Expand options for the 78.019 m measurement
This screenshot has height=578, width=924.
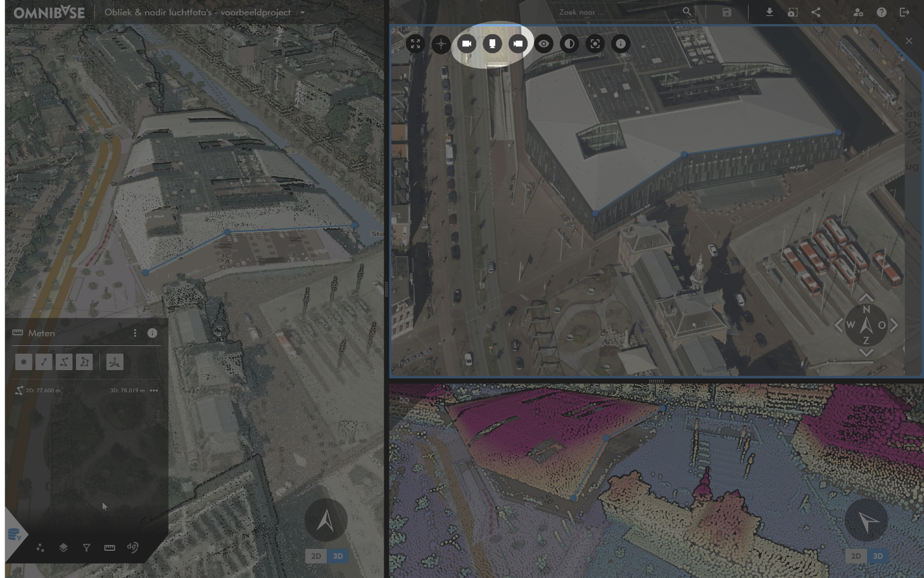pyautogui.click(x=154, y=390)
